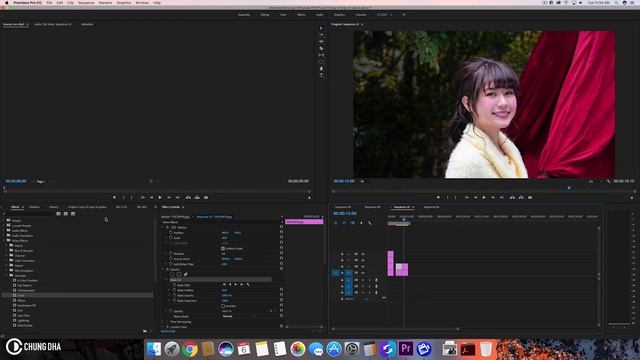This screenshot has height=360, width=640.
Task: Switch to Markers panel tab
Action: [x=34, y=207]
